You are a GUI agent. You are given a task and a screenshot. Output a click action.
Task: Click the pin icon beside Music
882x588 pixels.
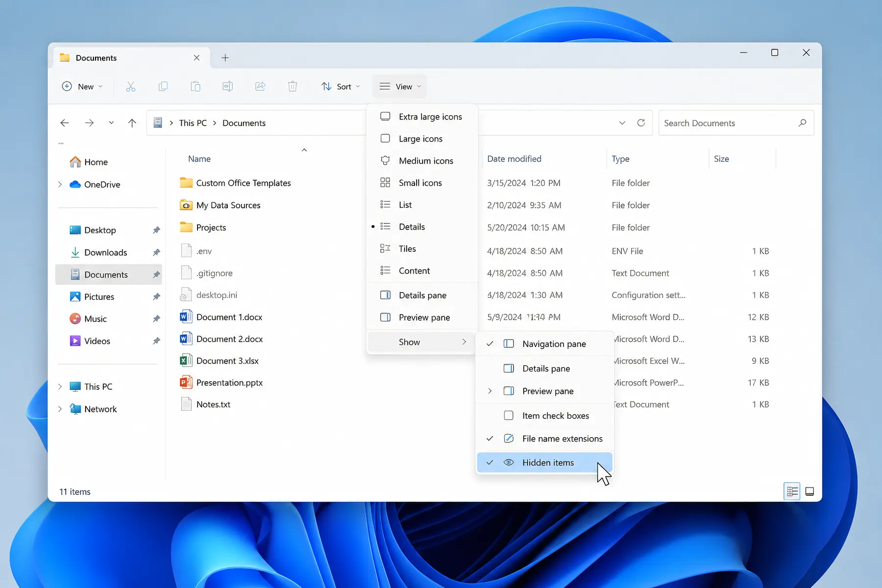click(x=156, y=319)
